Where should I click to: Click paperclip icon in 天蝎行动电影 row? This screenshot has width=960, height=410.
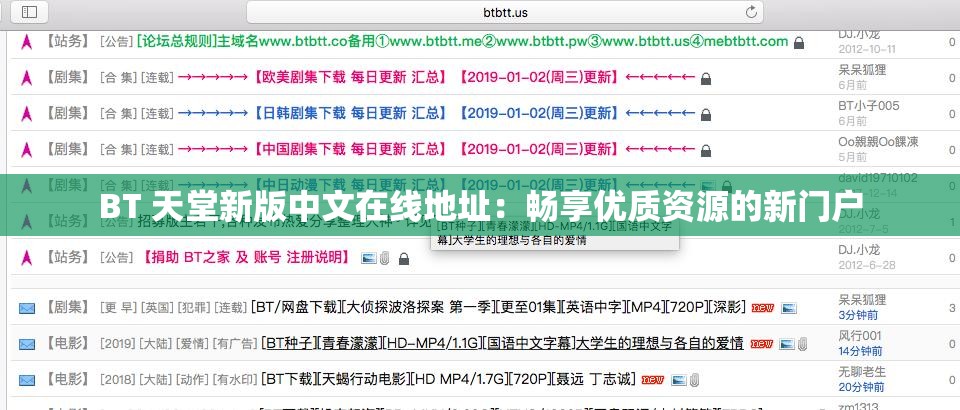click(x=694, y=381)
